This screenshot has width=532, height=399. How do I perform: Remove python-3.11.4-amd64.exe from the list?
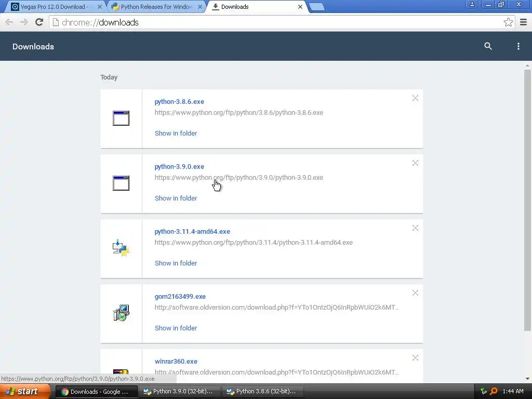tap(415, 228)
